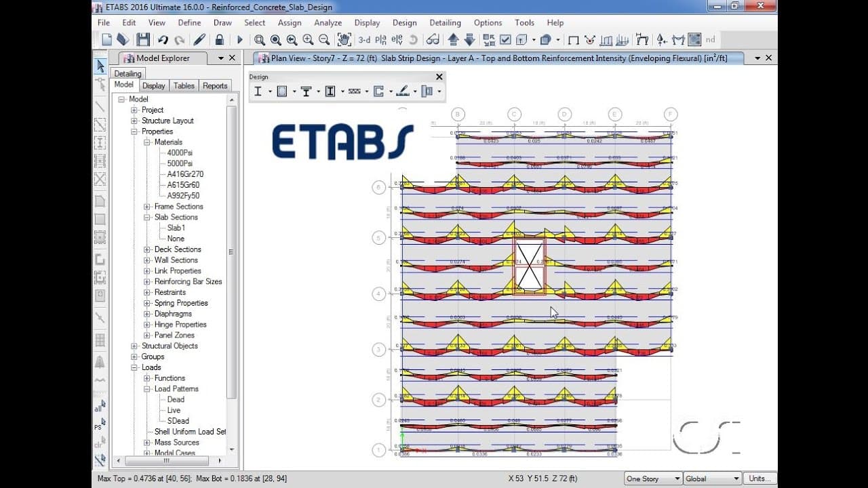The height and width of the screenshot is (488, 868).
Task: Collapse the Materials tree node
Action: coord(147,142)
